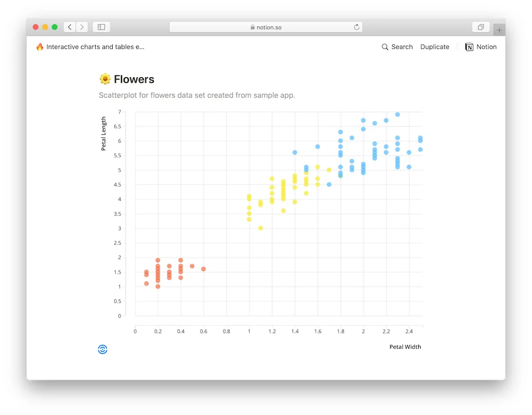Click the Safari back navigation arrow
The width and height of the screenshot is (532, 415).
click(x=70, y=27)
